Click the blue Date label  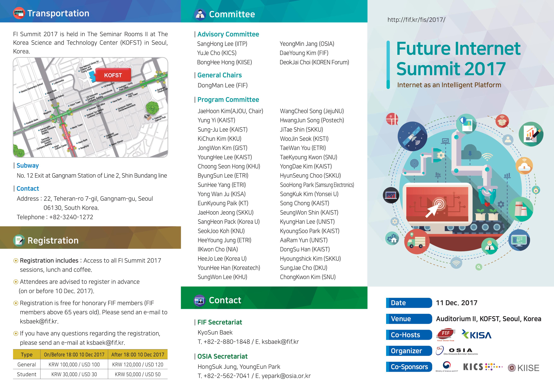point(409,303)
